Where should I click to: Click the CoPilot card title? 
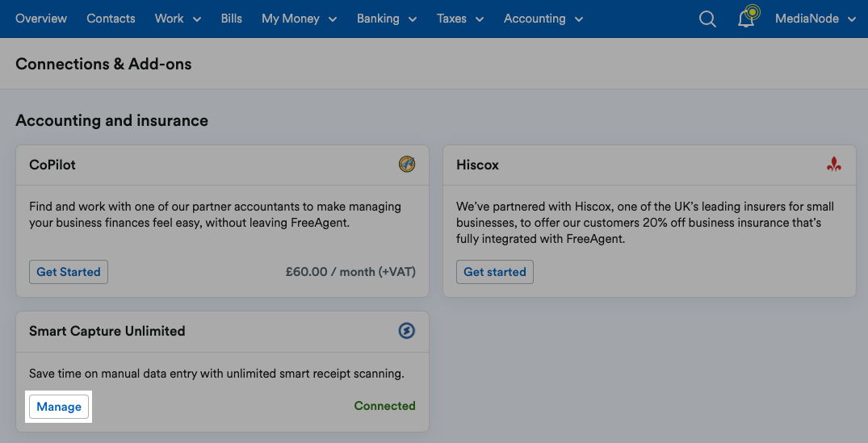pyautogui.click(x=52, y=165)
